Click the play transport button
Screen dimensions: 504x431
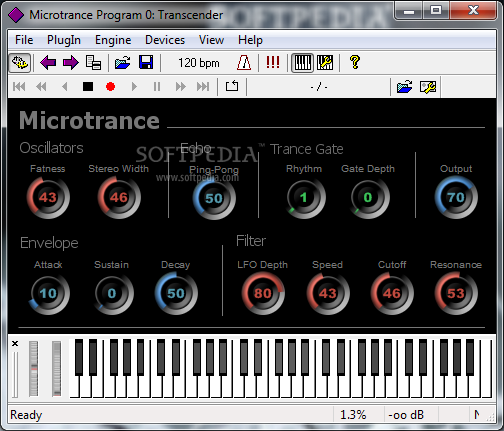pyautogui.click(x=134, y=87)
